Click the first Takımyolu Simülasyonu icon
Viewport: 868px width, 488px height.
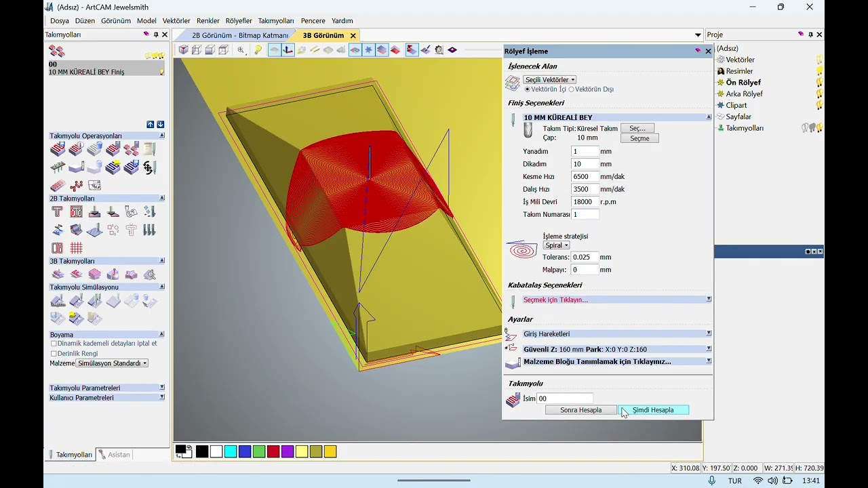point(58,300)
